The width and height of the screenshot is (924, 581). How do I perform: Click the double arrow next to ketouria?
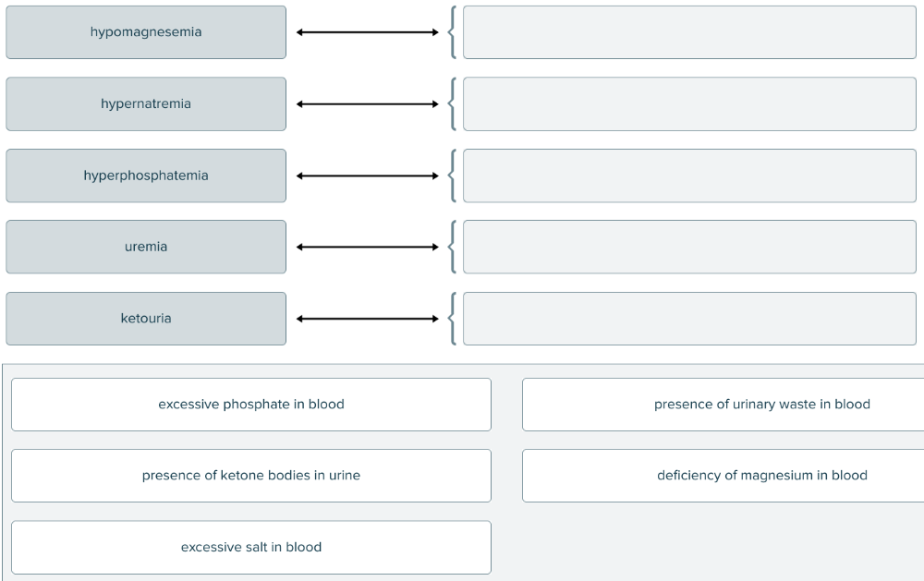(368, 319)
